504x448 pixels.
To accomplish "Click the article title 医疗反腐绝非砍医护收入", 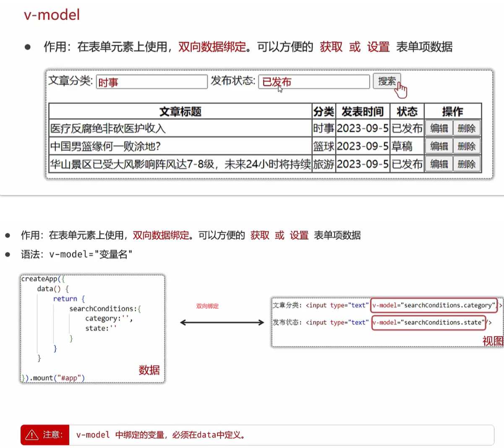I will click(108, 128).
